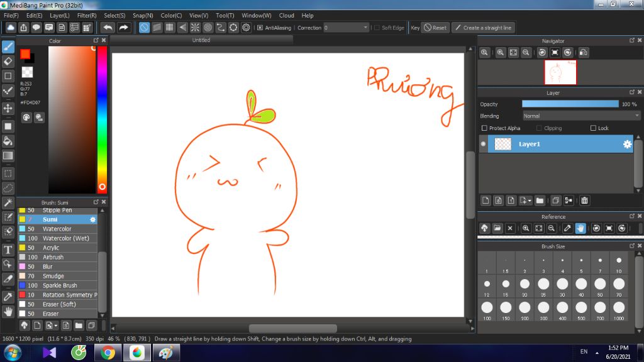Image resolution: width=644 pixels, height=362 pixels.
Task: Select Sparkle Brush in list
Action: [57, 285]
